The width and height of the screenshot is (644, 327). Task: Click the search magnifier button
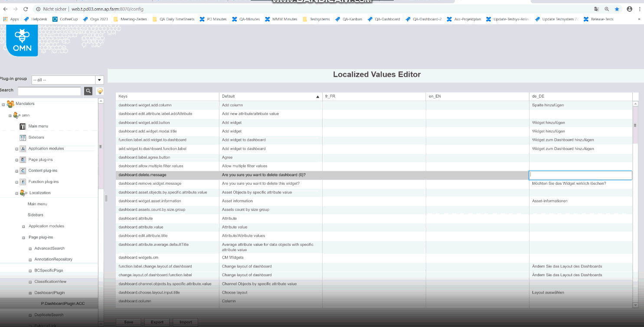[x=88, y=91]
